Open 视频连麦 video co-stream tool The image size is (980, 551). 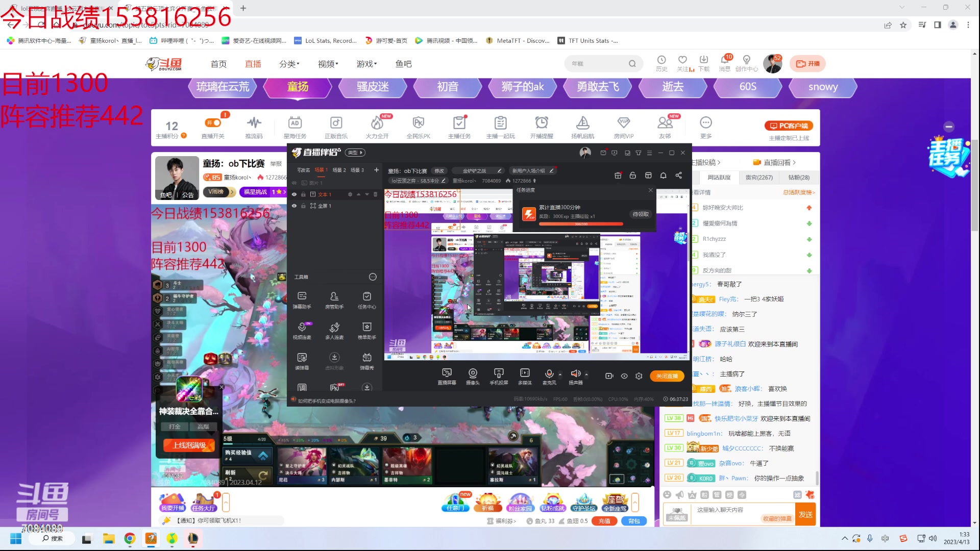302,331
